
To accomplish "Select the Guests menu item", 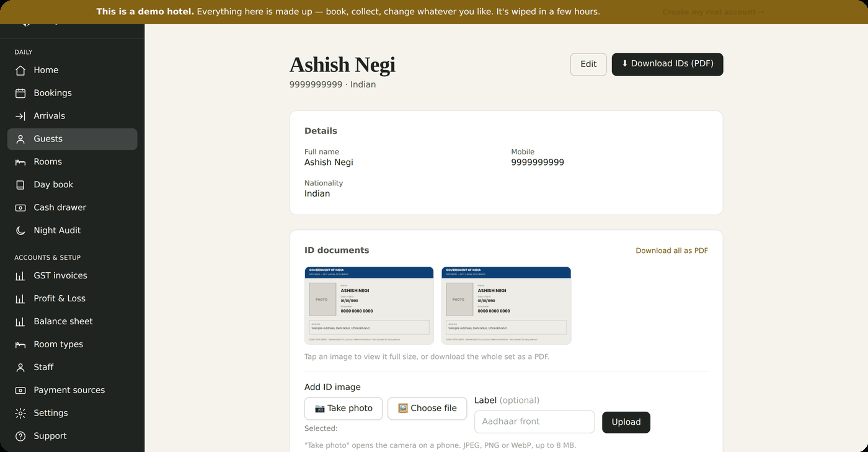I will point(72,139).
